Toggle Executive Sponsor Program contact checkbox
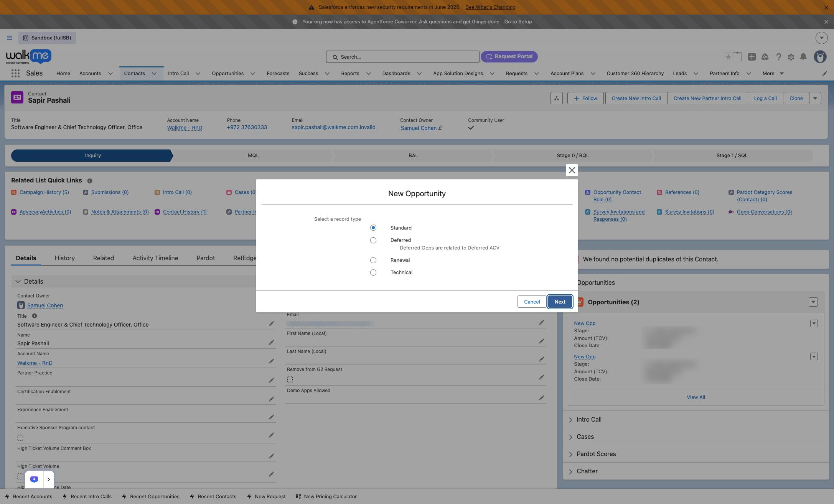The image size is (834, 504). pyautogui.click(x=20, y=438)
